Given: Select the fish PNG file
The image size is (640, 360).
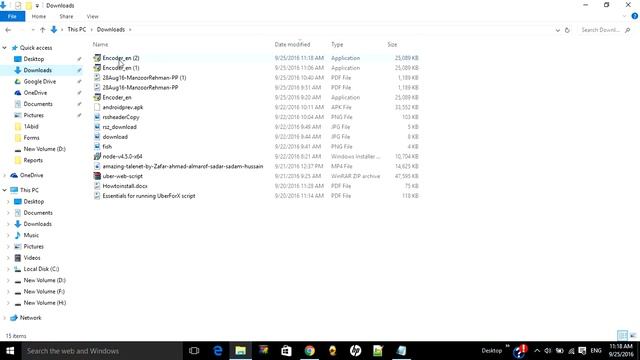Looking at the screenshot, I should (x=107, y=147).
